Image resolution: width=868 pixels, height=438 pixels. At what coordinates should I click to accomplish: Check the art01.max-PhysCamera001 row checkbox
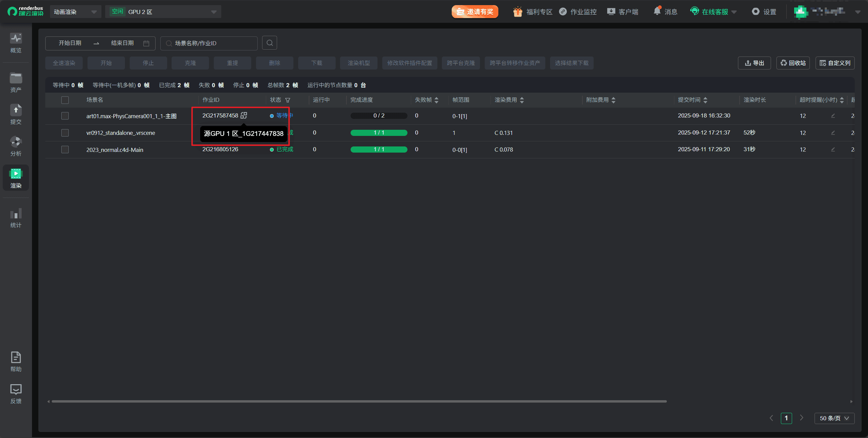point(65,116)
